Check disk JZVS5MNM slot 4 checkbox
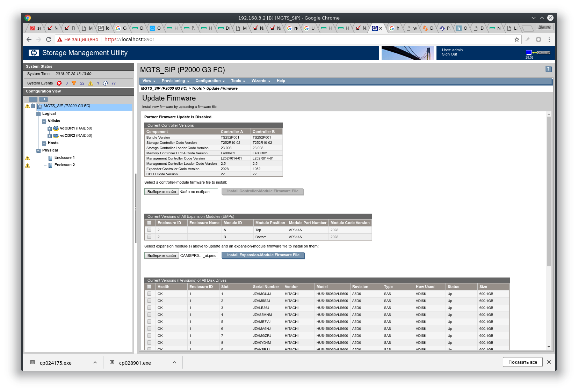 (x=149, y=315)
